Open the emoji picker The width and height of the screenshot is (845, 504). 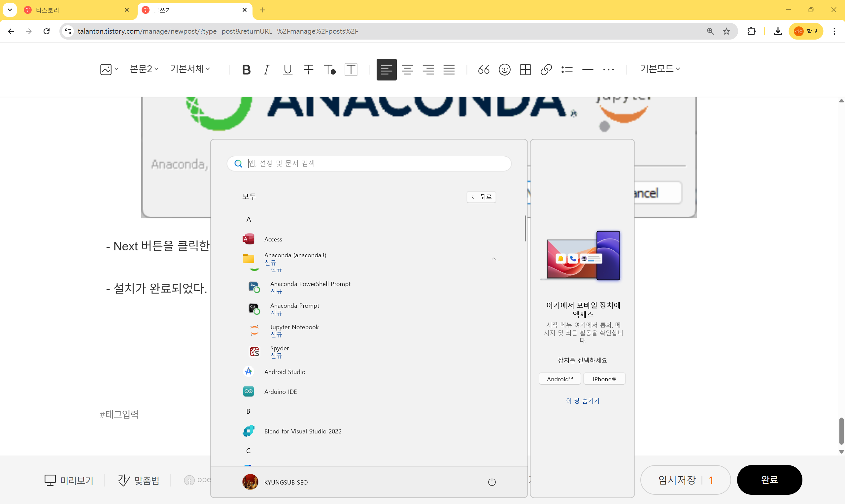coord(505,70)
